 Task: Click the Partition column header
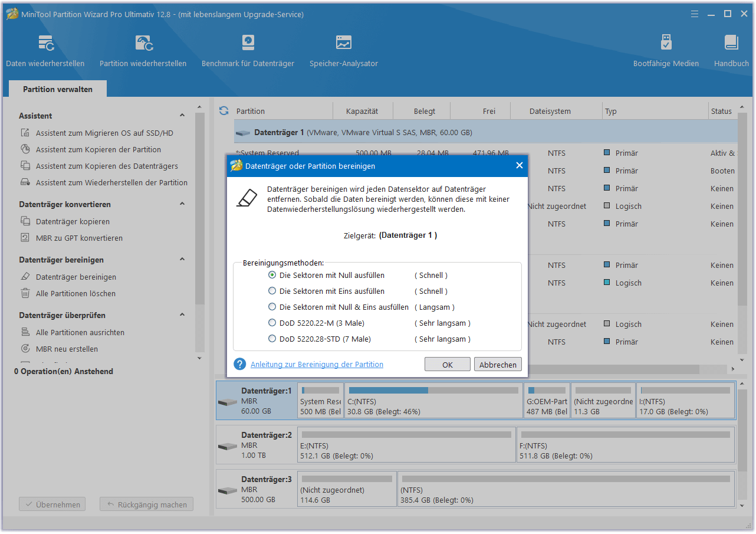point(283,111)
